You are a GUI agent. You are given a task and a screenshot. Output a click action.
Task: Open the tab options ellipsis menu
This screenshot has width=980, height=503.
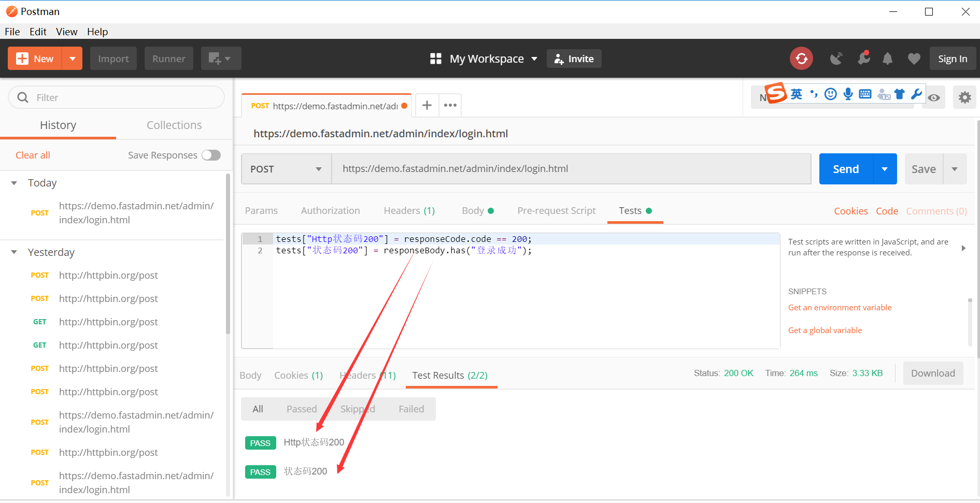click(x=450, y=105)
